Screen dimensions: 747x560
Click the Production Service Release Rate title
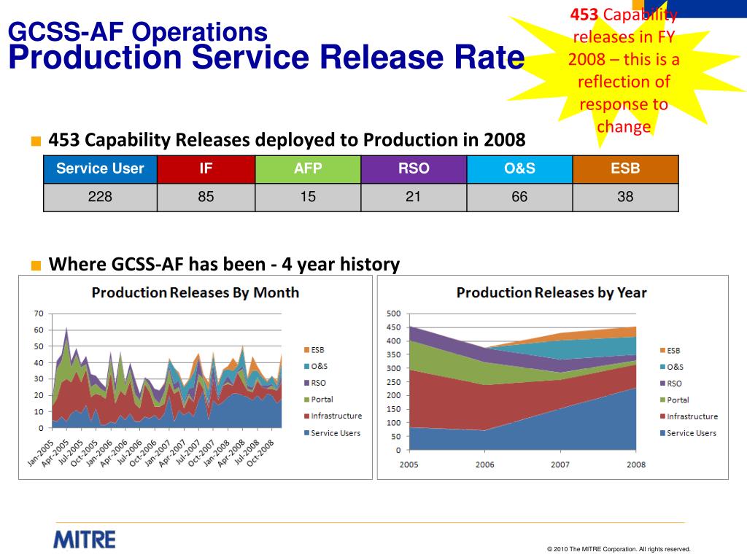[x=266, y=57]
